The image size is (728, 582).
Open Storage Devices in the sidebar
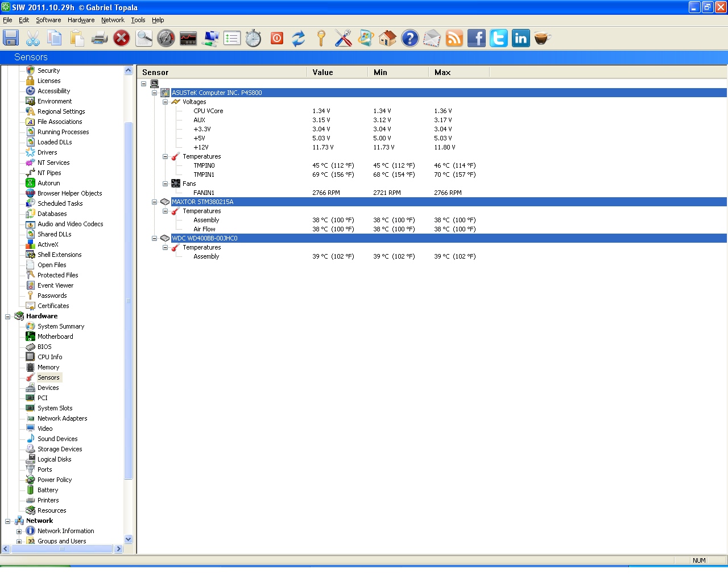(x=60, y=449)
